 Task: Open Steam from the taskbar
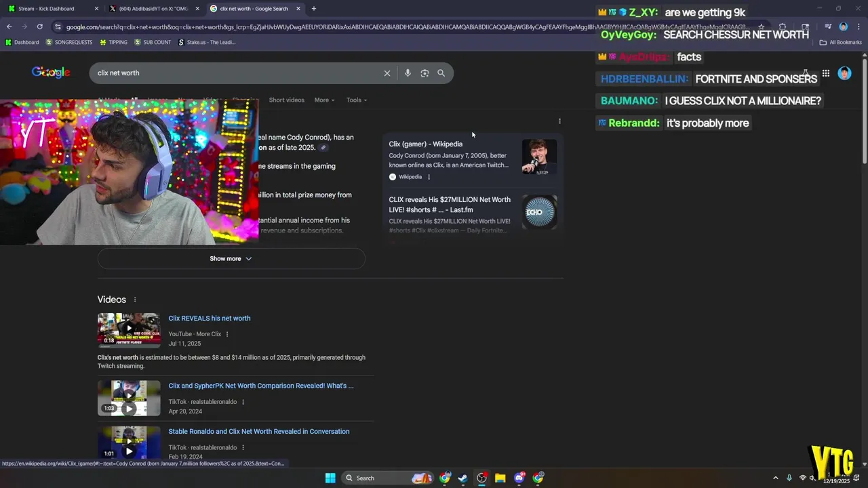[x=462, y=478]
